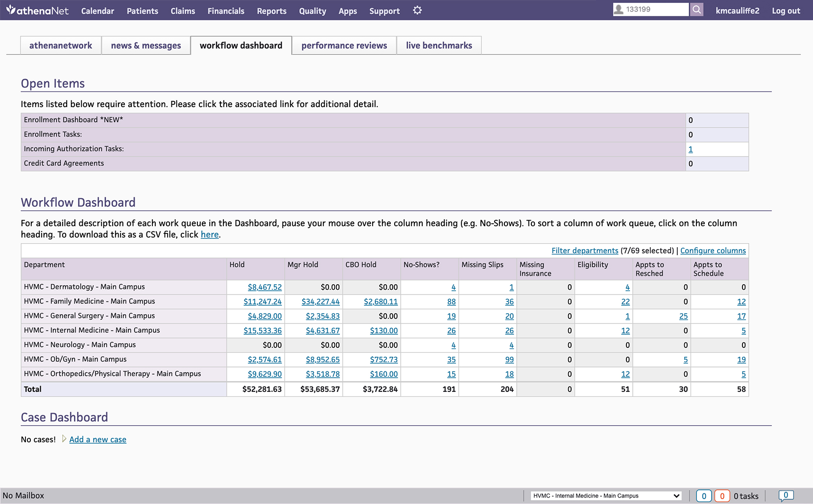
Task: Open Internal Medicine CBO Hold $130.00
Action: [384, 331]
